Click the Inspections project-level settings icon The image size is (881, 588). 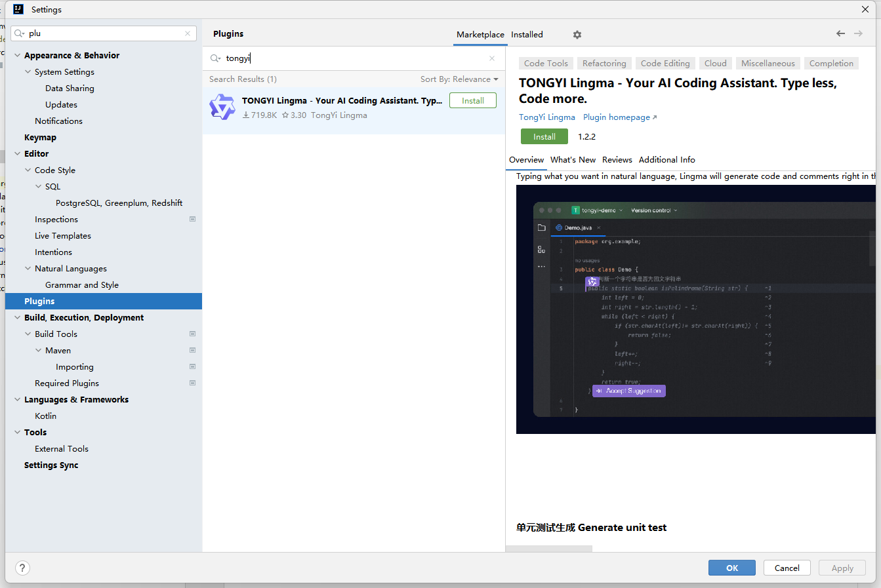(x=192, y=219)
